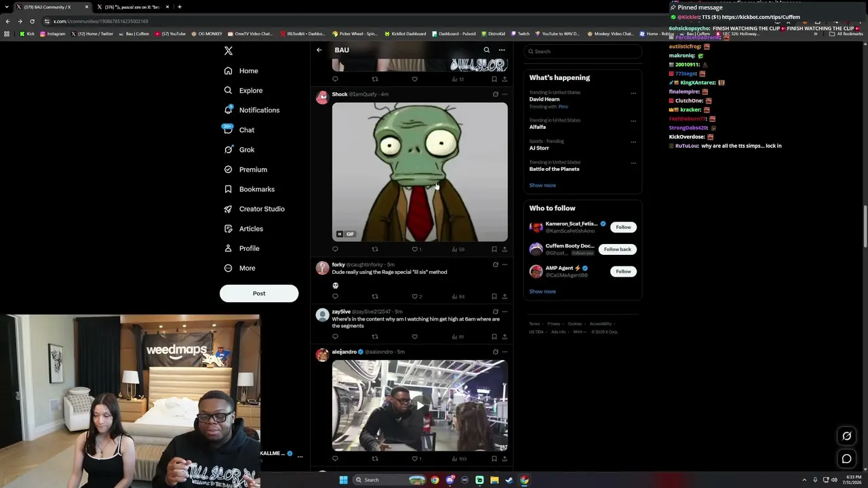Viewport: 868px width, 488px height.
Task: Like forky's post
Action: [415, 296]
